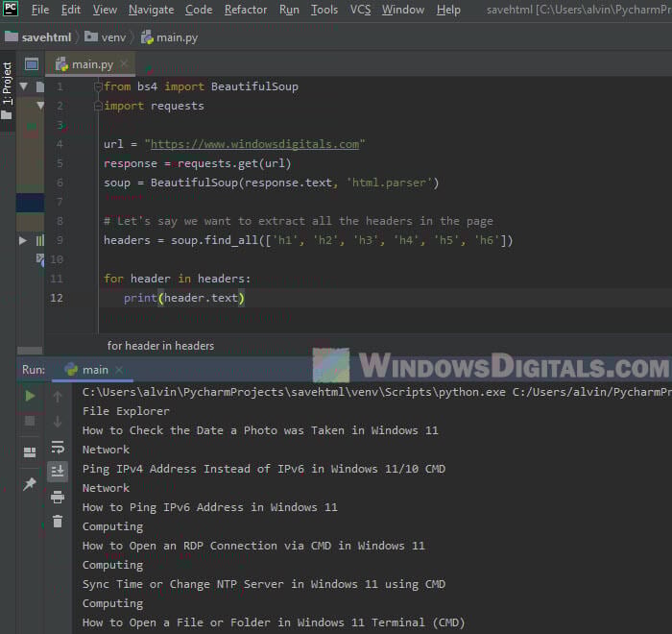The width and height of the screenshot is (672, 634).
Task: Click the Print icon in Run panel
Action: (x=58, y=498)
